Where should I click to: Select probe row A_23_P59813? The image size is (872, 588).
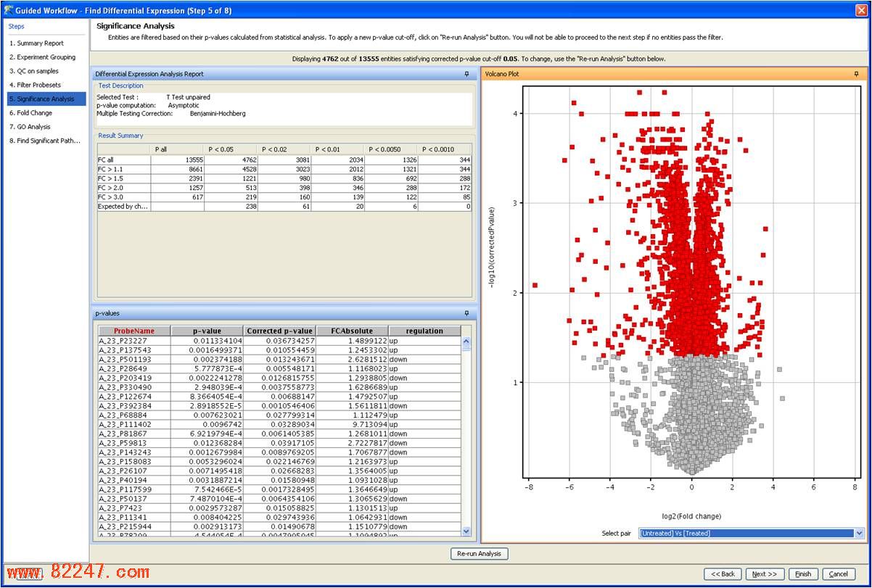pos(279,443)
